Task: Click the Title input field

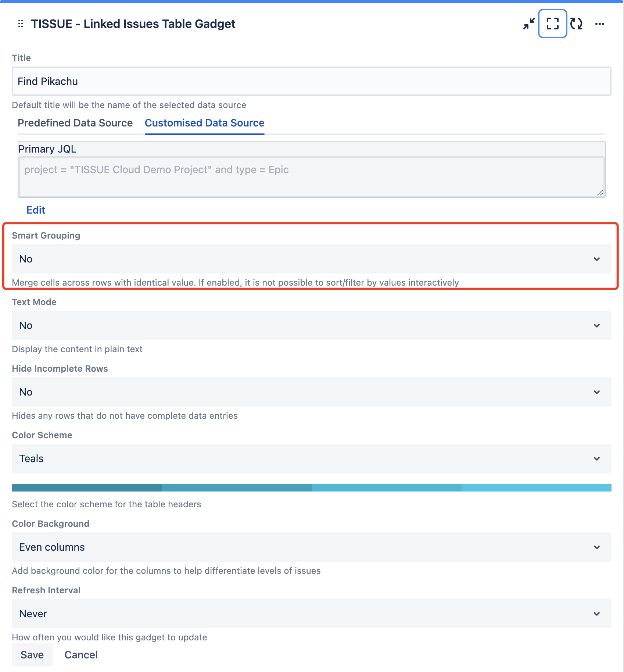Action: click(x=311, y=81)
